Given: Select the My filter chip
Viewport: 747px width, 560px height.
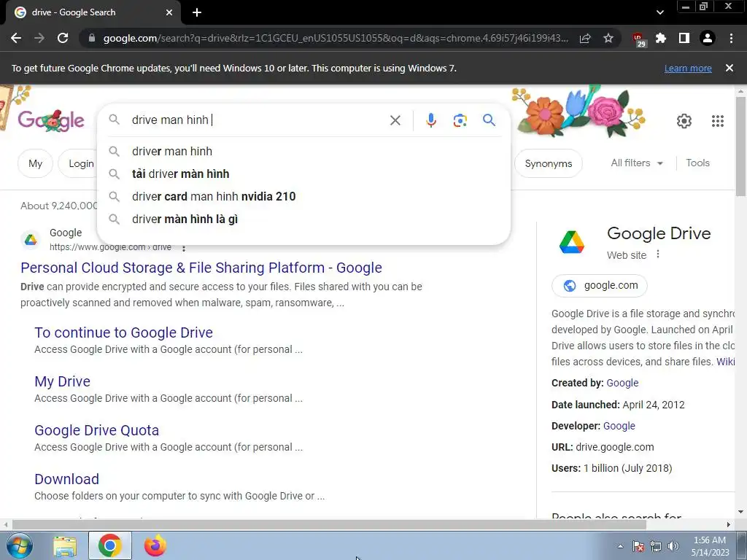Looking at the screenshot, I should click(x=35, y=163).
